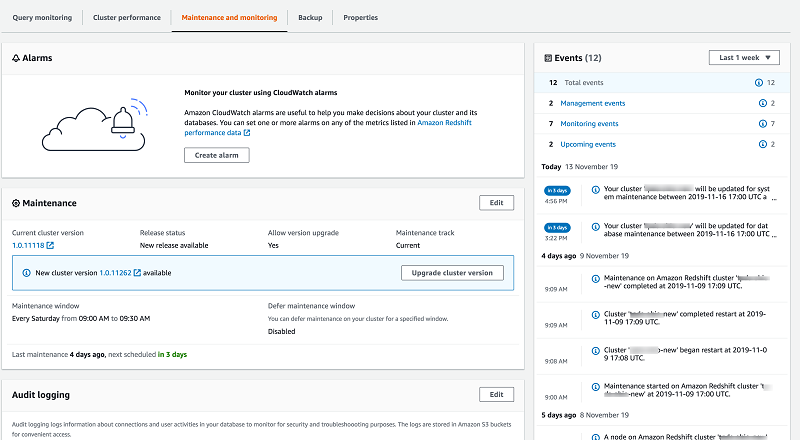Edit the Maintenance settings
This screenshot has height=440, width=800.
pyautogui.click(x=496, y=203)
